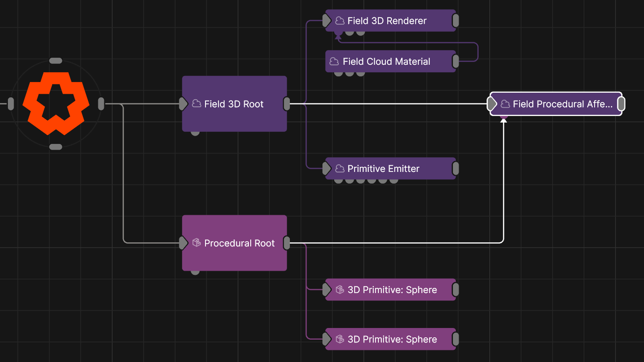
Task: Click the cloud icon on Field Cloud Material
Action: coord(334,61)
